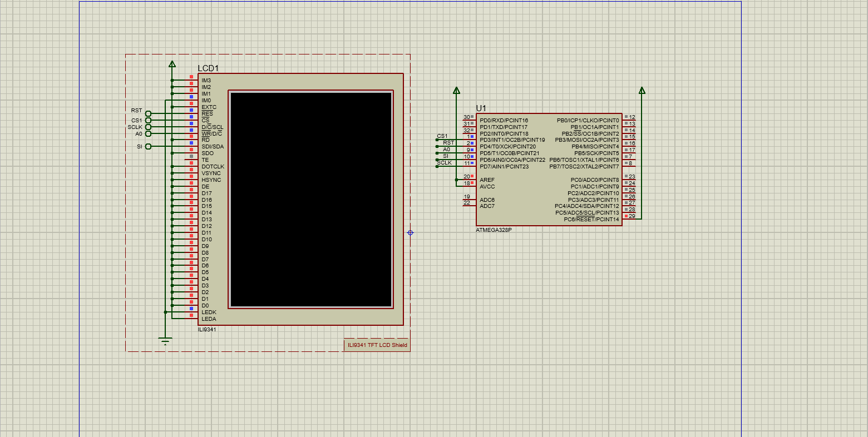Click the D0 pin label on LCD1
This screenshot has height=437, width=868.
(205, 306)
